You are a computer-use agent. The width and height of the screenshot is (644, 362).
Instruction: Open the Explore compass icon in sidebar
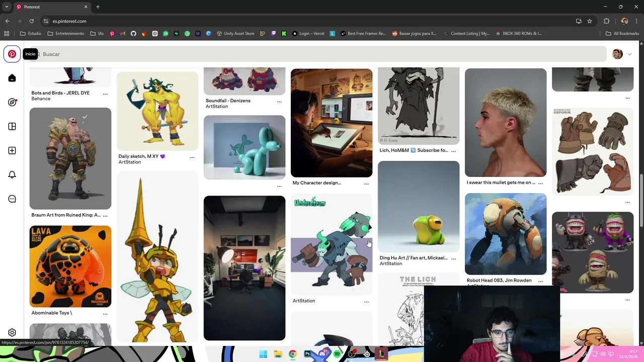(12, 102)
